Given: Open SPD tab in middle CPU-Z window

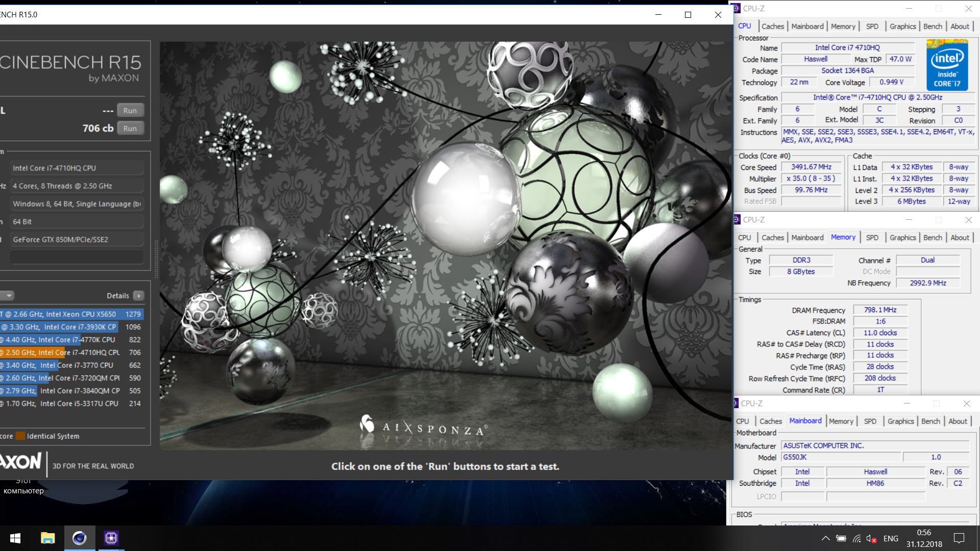Looking at the screenshot, I should pos(872,238).
